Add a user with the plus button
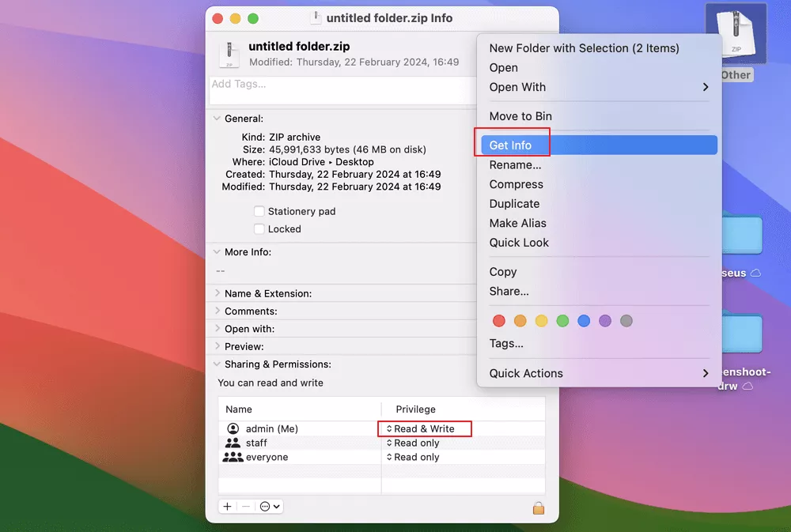 coord(228,506)
